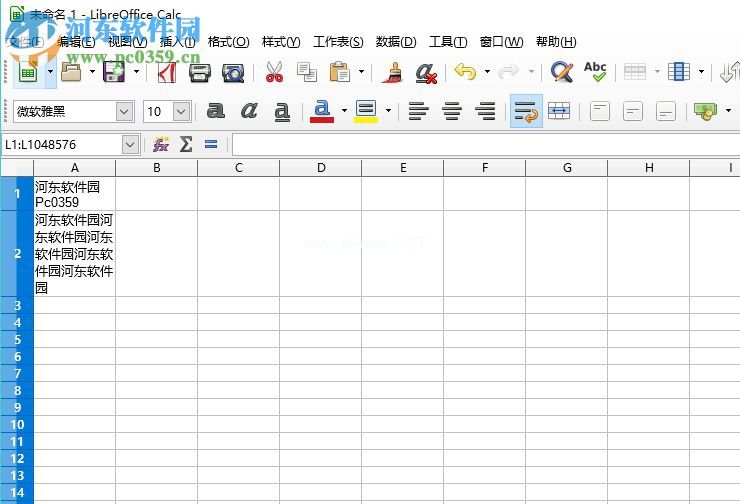740x504 pixels.
Task: Open the 工具(T) menu
Action: pos(448,42)
